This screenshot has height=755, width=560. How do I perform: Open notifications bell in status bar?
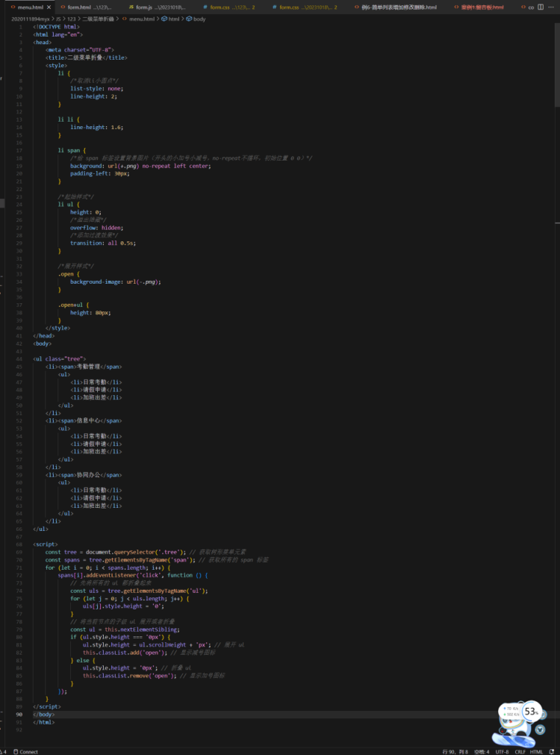[x=551, y=751]
